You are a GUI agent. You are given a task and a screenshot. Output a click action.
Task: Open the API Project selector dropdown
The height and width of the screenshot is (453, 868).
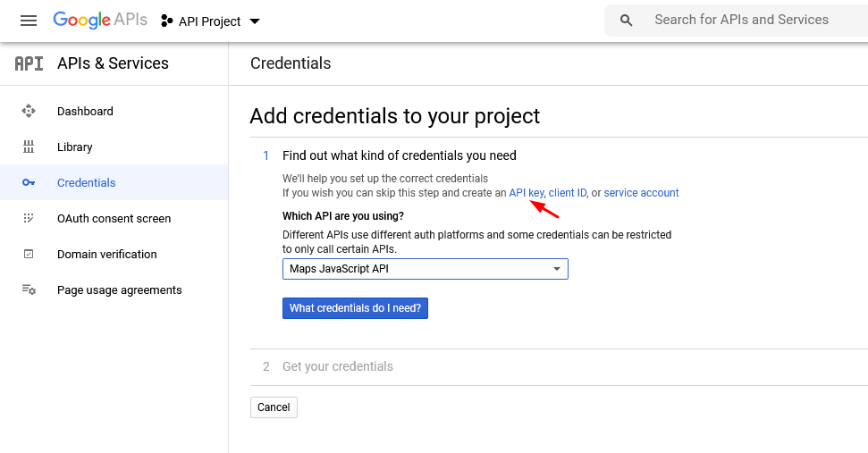tap(211, 21)
